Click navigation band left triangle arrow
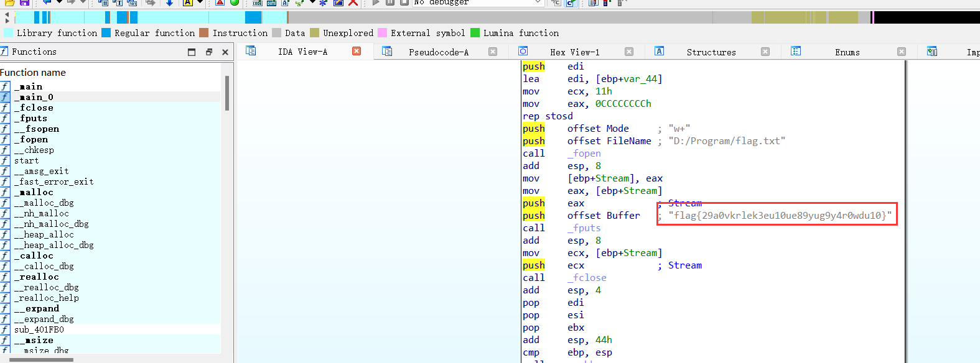 (x=7, y=14)
